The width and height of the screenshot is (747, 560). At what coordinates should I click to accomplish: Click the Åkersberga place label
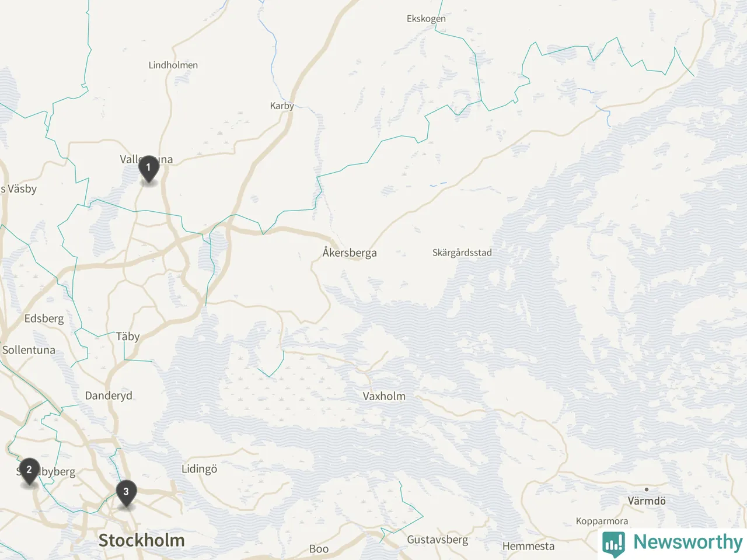coord(350,253)
